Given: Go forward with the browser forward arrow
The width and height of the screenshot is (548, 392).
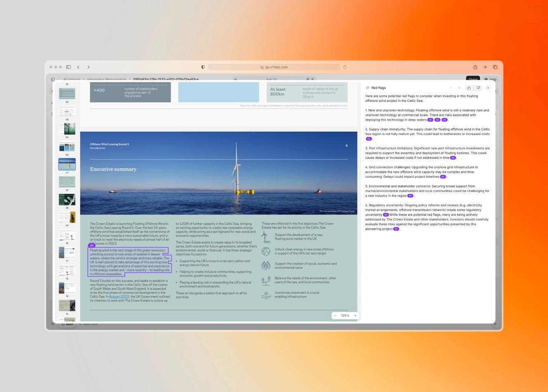Looking at the screenshot, I should click(x=88, y=67).
